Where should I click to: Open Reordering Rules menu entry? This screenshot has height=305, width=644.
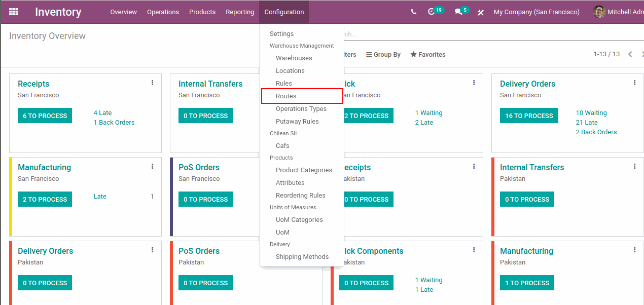tap(300, 196)
